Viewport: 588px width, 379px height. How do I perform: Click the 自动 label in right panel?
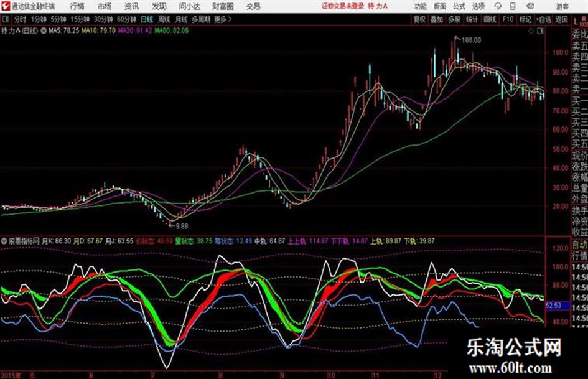[580, 245]
